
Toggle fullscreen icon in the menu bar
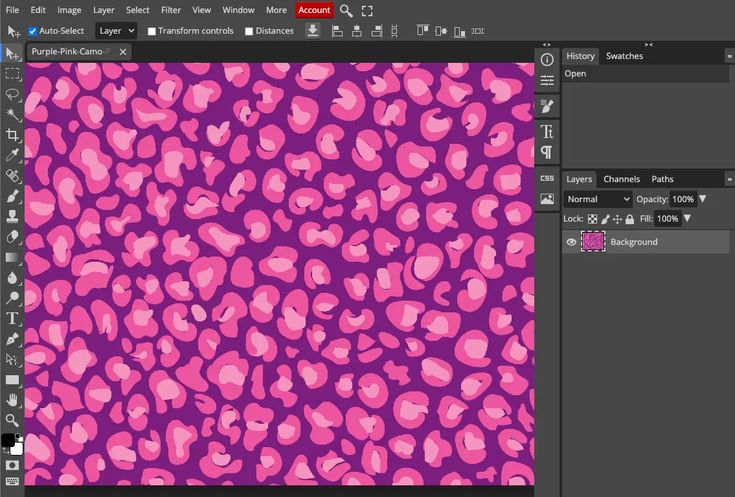click(x=367, y=11)
